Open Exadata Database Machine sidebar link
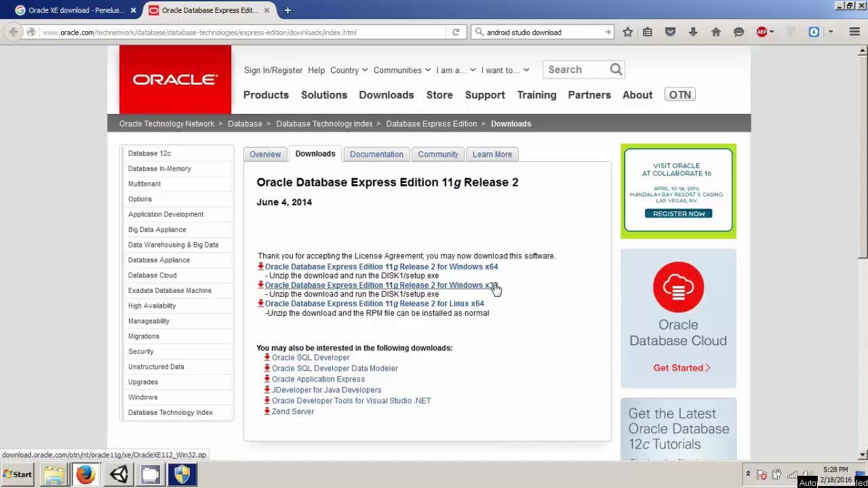Screen dimensions: 868x488 click(170, 290)
